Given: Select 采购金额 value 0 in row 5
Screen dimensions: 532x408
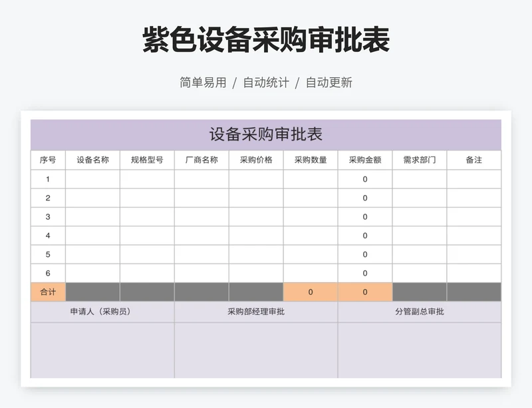Looking at the screenshot, I should tap(365, 254).
